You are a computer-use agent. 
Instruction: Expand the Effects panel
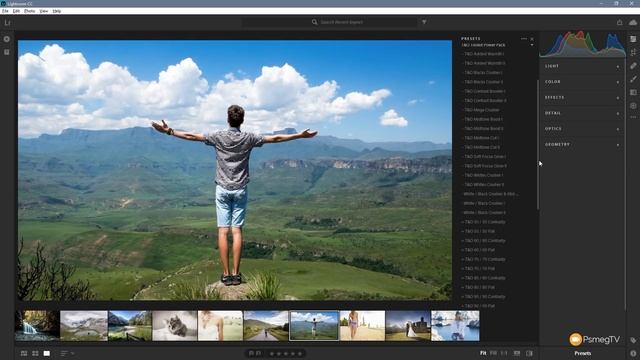coord(582,98)
